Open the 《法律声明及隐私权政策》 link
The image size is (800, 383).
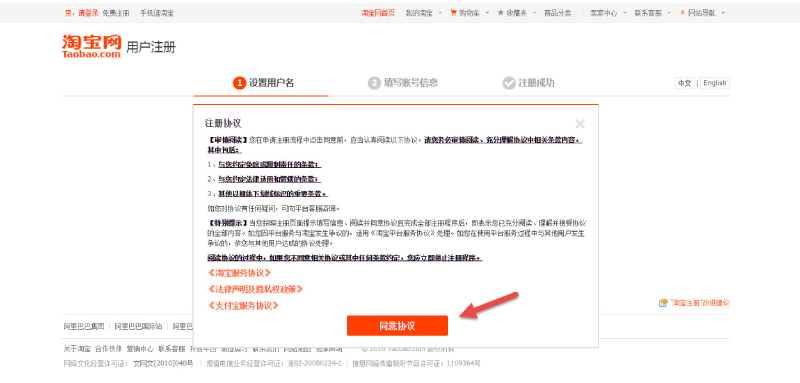tap(255, 289)
